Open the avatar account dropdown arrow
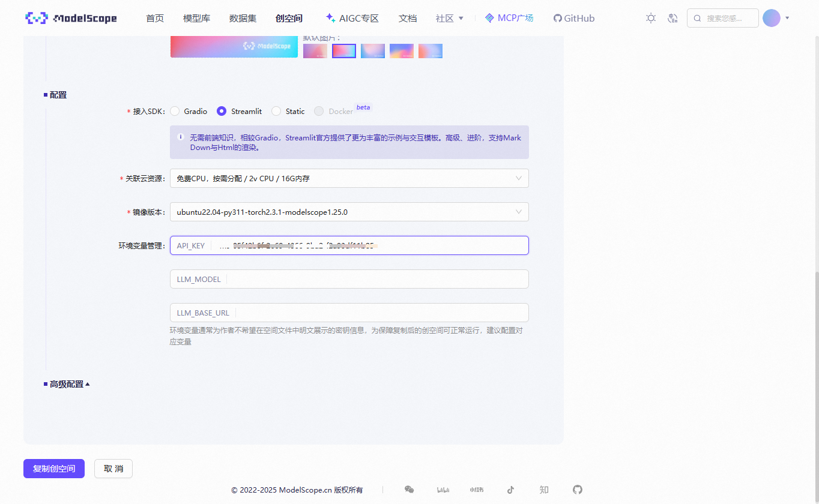 click(x=787, y=18)
